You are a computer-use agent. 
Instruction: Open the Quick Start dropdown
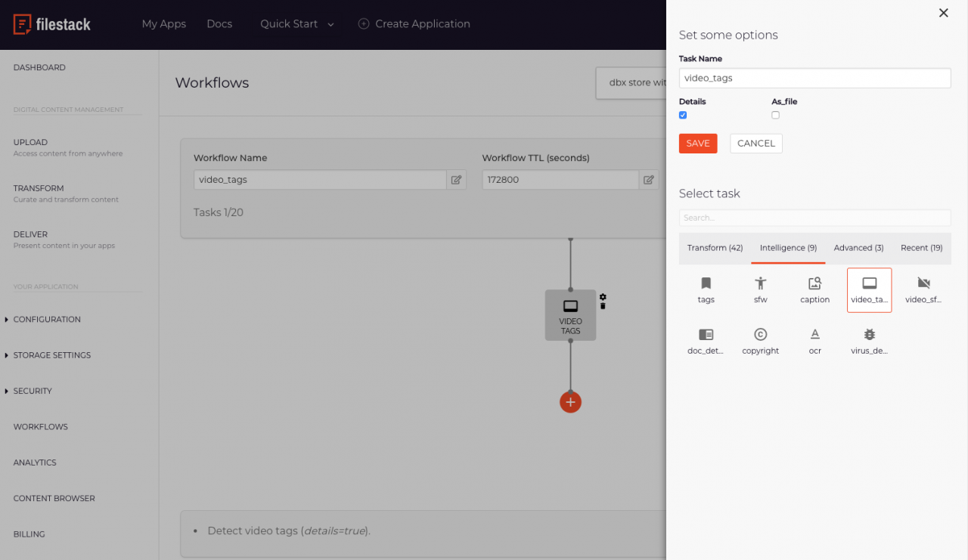296,23
